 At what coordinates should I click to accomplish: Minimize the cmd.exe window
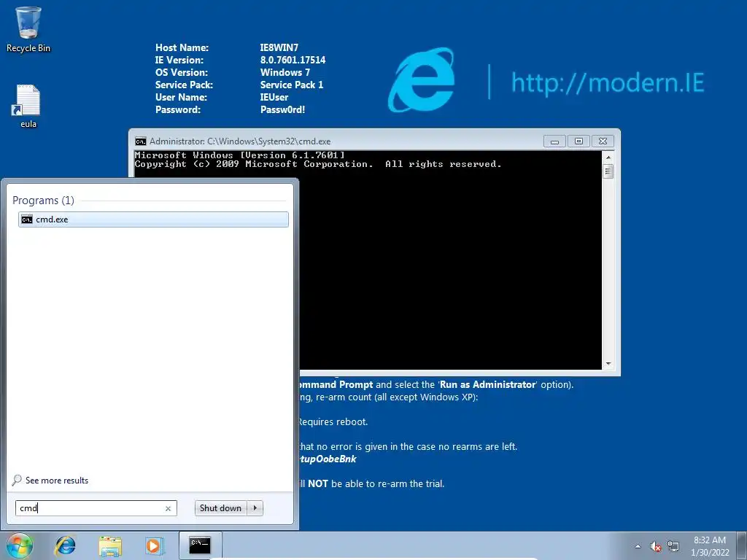[x=554, y=141]
